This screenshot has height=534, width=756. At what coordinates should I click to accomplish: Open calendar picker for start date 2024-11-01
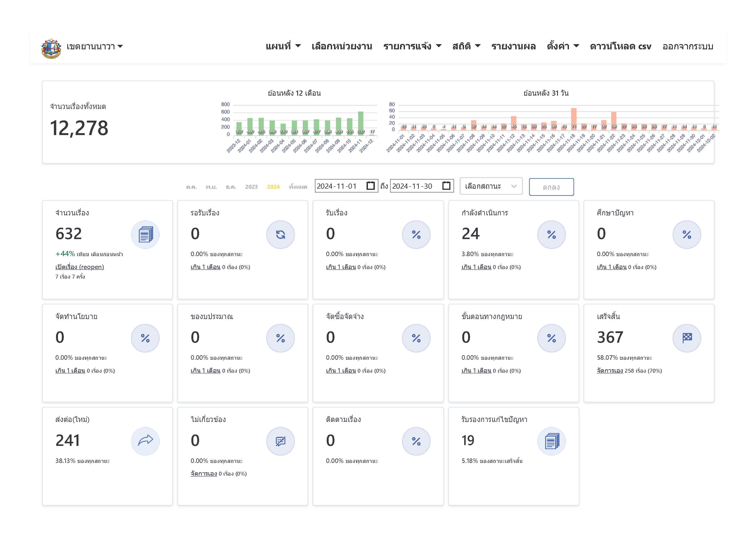tap(370, 186)
